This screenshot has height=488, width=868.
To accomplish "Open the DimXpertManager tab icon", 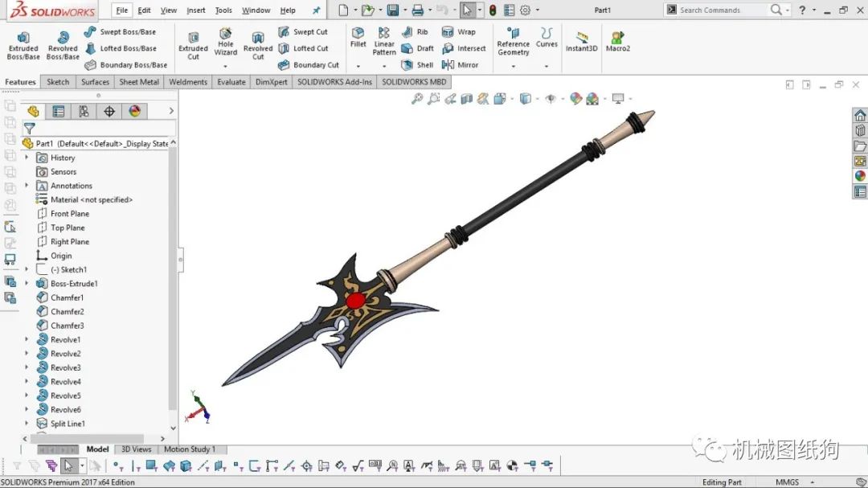I will pos(109,111).
